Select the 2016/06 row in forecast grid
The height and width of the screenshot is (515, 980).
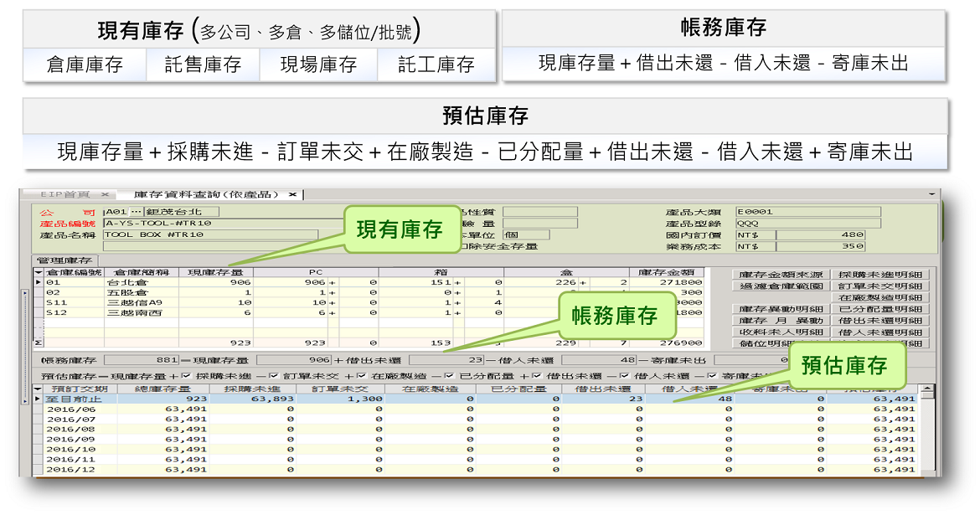tap(75, 409)
